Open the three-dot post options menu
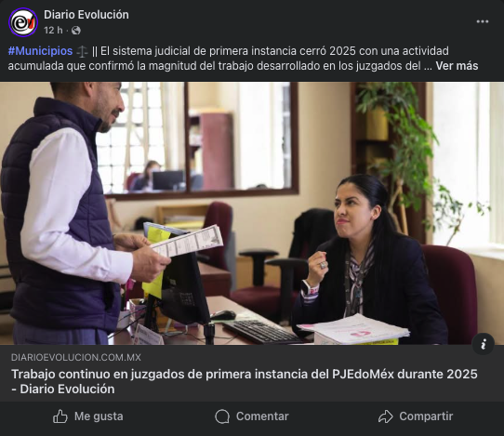The image size is (504, 436). (x=482, y=21)
